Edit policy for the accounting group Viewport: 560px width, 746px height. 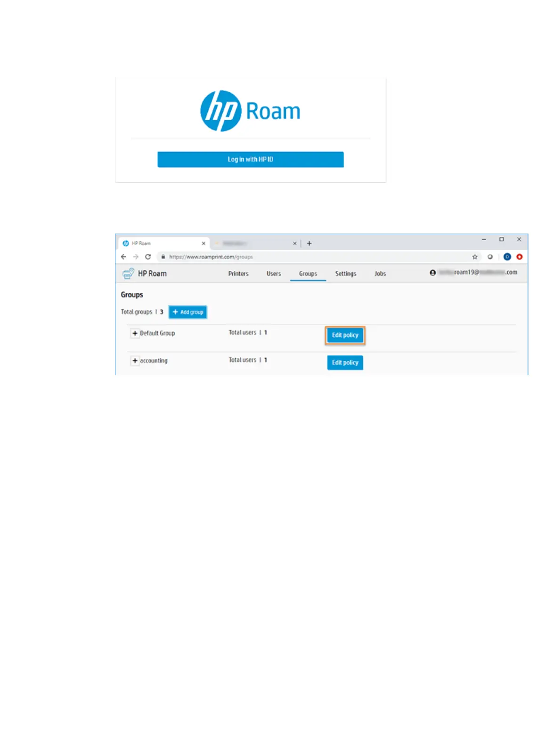point(345,363)
